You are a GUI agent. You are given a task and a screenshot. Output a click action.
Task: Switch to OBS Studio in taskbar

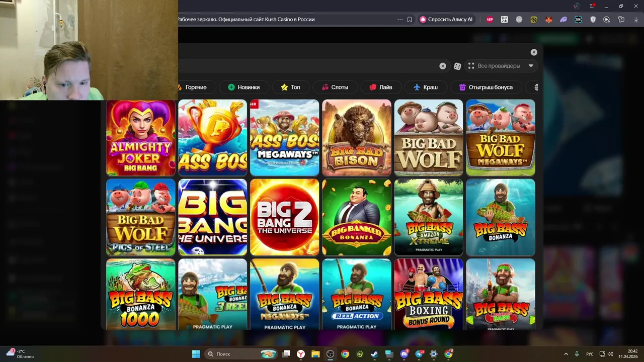pyautogui.click(x=330, y=354)
